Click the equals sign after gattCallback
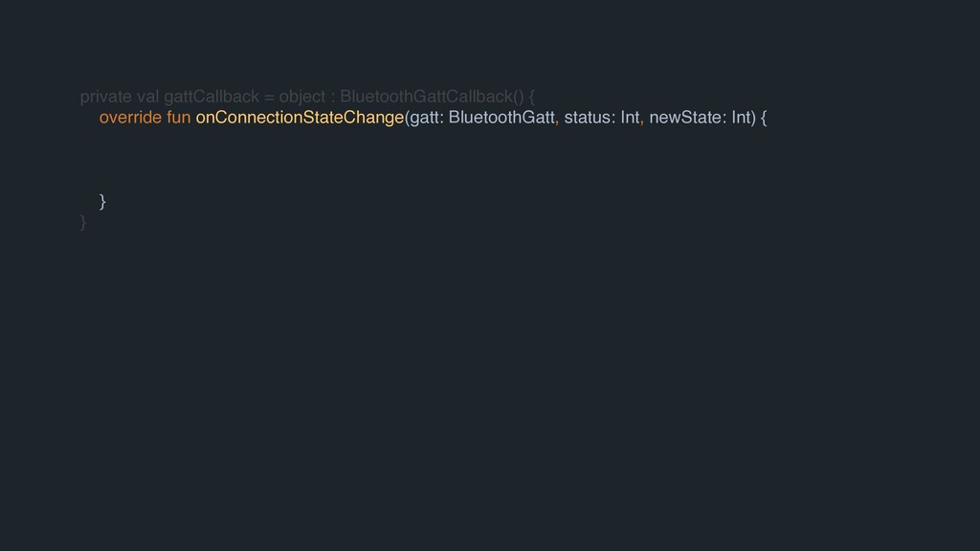The height and width of the screenshot is (551, 980). pos(269,97)
